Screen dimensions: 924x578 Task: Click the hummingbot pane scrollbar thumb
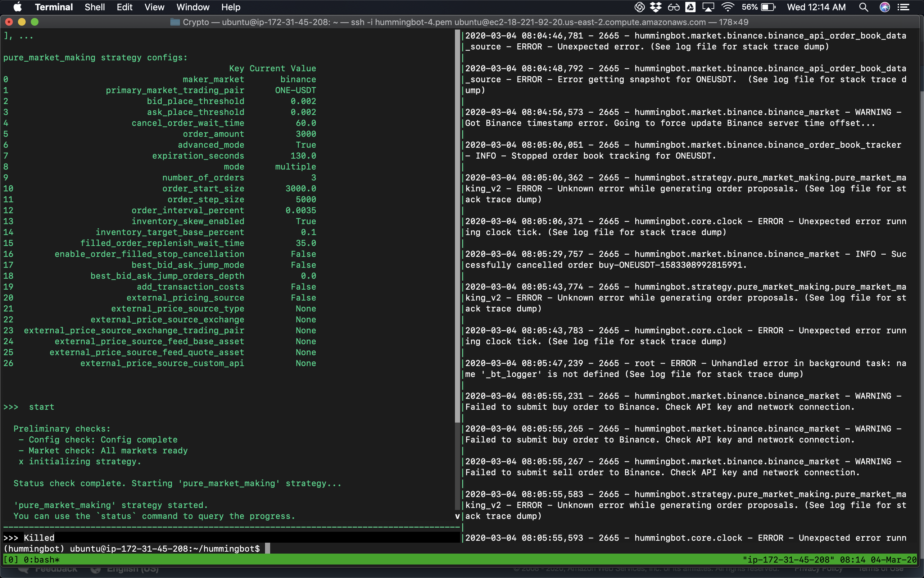[x=458, y=225]
